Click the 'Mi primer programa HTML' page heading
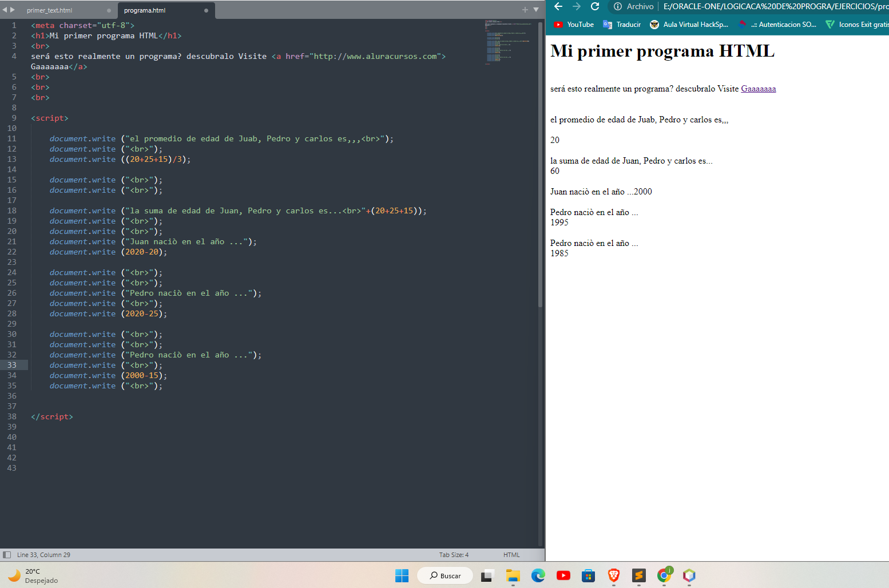This screenshot has width=889, height=588. point(662,51)
